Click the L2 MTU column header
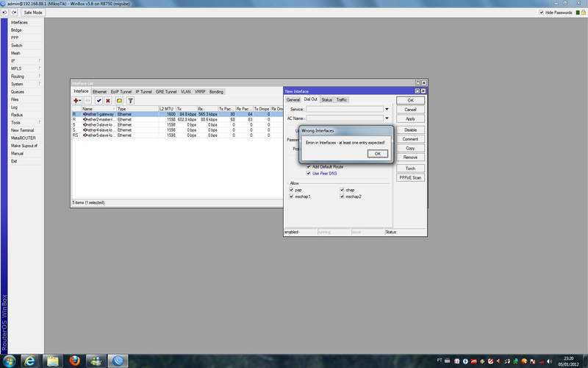The image size is (588, 368). pos(167,109)
